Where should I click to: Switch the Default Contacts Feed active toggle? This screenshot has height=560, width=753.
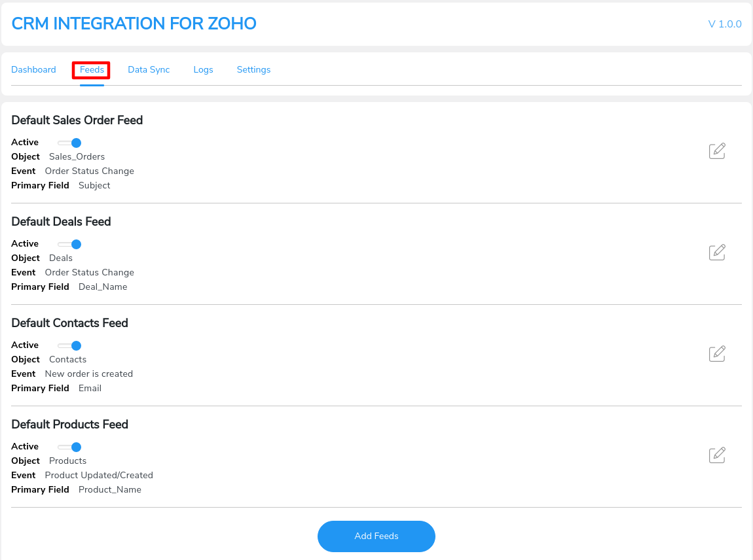point(69,345)
